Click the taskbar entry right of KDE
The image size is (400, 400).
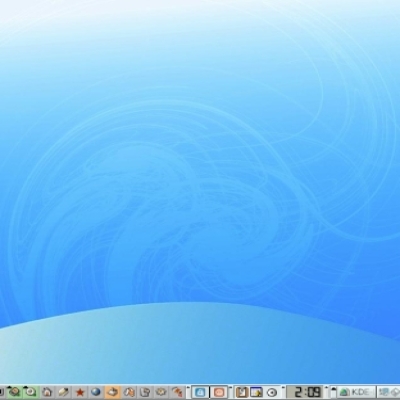(389, 392)
